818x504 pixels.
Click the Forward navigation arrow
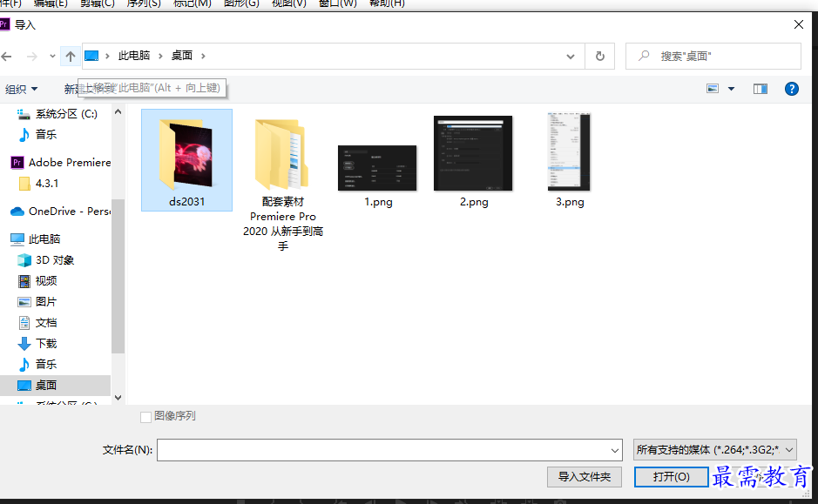(x=32, y=56)
